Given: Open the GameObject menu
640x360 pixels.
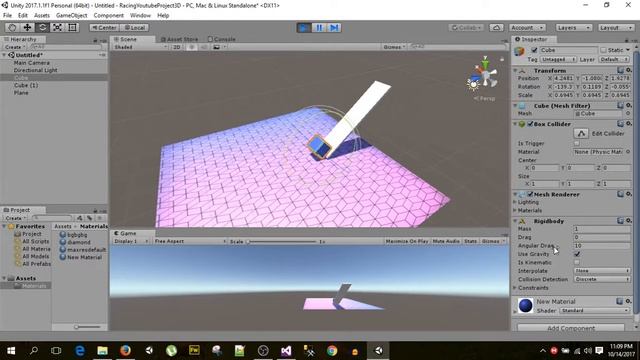Looking at the screenshot, I should tap(71, 15).
